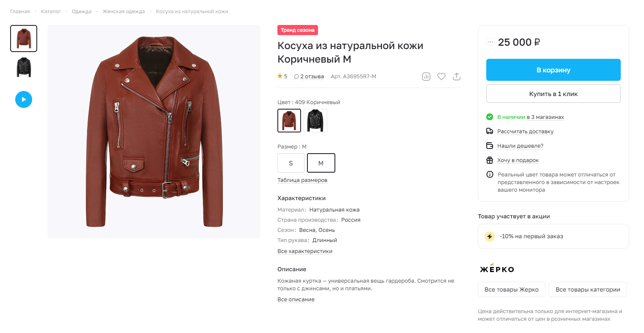Click Купить в 1 клик button
Viewport: 644px width, 333px height.
click(554, 94)
